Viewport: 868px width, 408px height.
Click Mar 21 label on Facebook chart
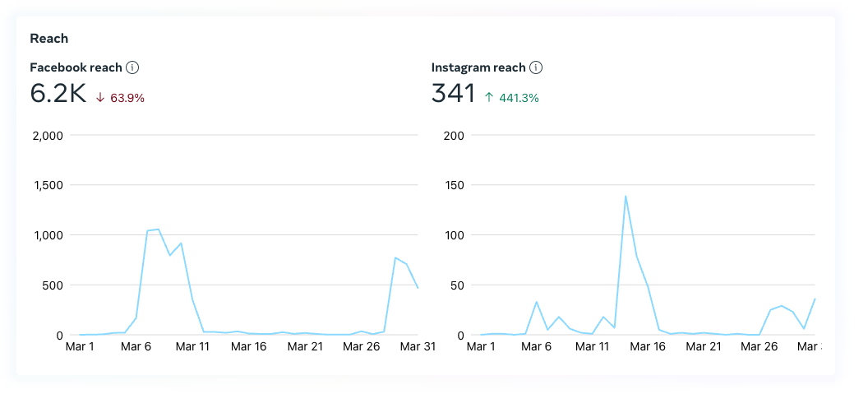[x=305, y=347]
